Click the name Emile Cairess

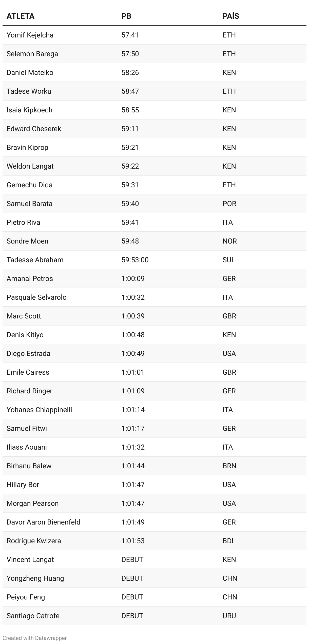point(28,372)
